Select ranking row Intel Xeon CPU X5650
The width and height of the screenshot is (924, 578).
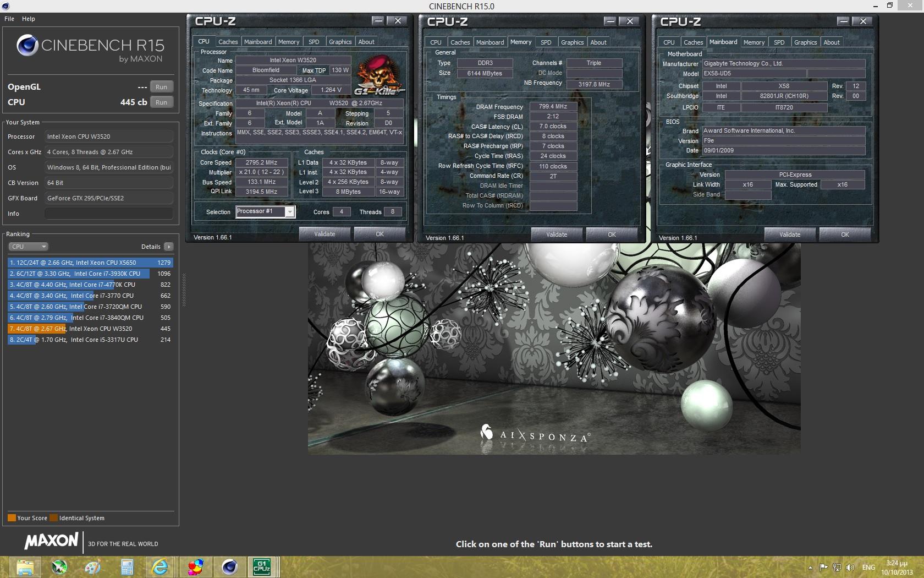coord(90,263)
